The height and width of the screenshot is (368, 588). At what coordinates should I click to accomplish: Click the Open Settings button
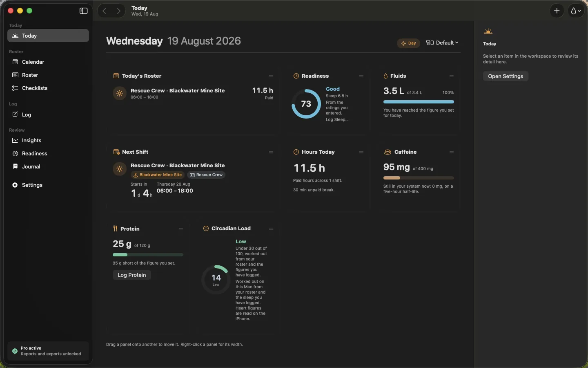pyautogui.click(x=506, y=76)
